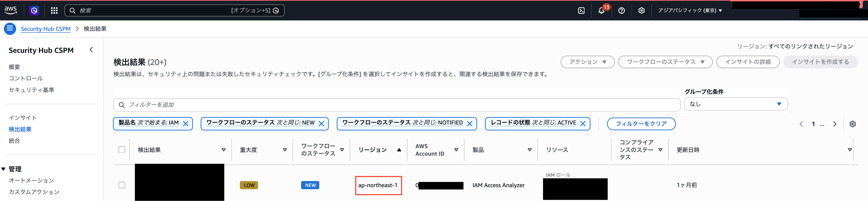Open table preferences gear icon
868x201 pixels.
[x=853, y=124]
